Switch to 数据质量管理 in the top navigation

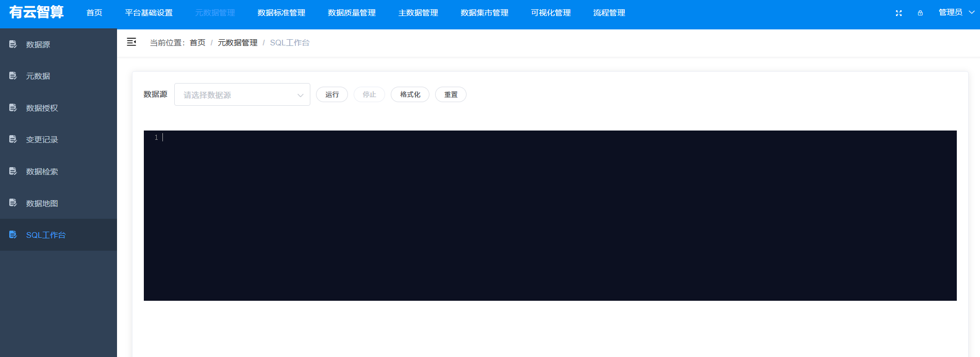tap(352, 13)
